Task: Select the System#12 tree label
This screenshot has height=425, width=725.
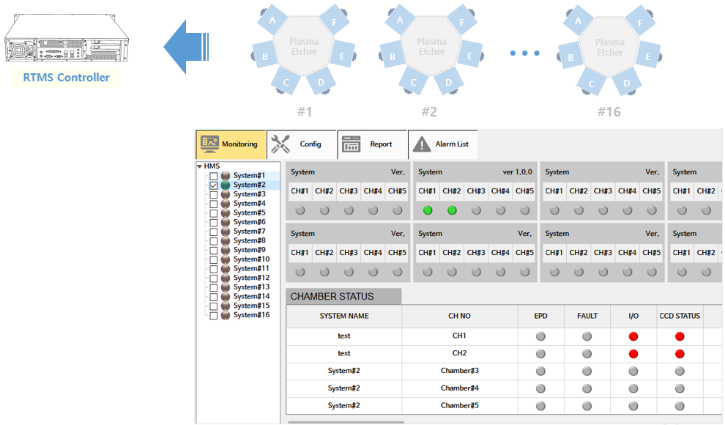Action: pyautogui.click(x=251, y=277)
